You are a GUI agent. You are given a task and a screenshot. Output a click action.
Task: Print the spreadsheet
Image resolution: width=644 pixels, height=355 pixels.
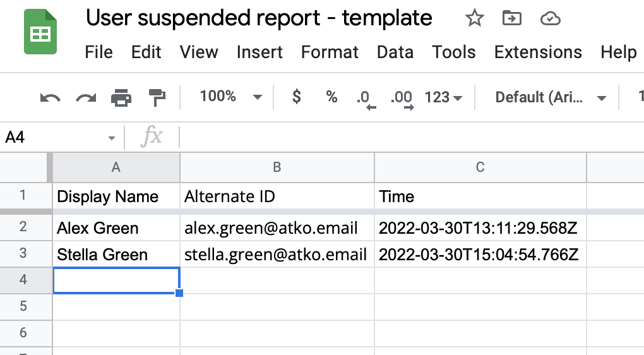[x=121, y=97]
